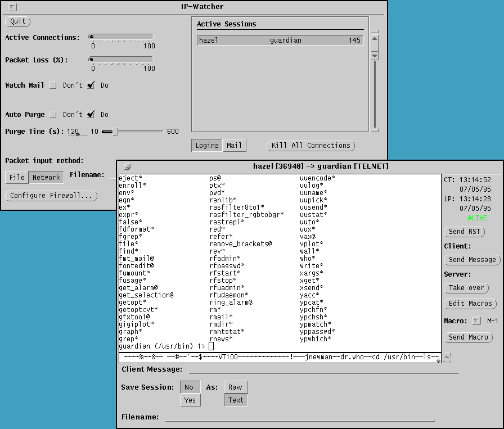504x429 pixels.
Task: Select hazel guardian session row
Action: click(280, 40)
